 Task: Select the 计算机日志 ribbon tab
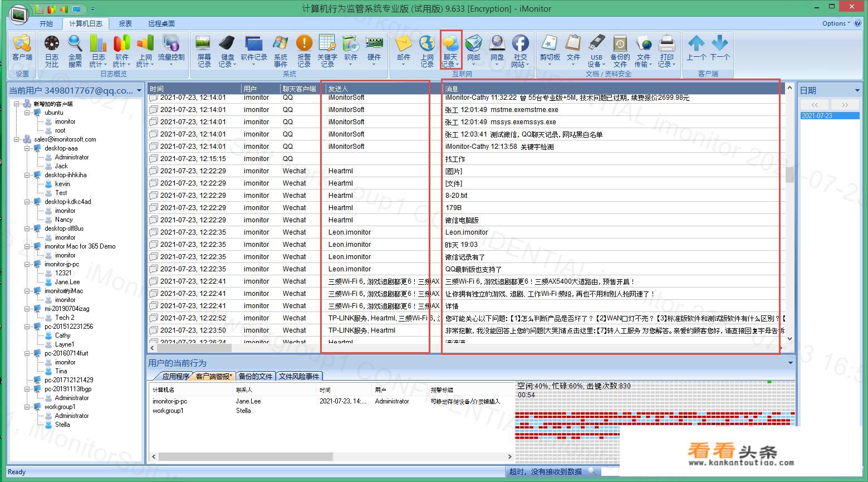(x=86, y=23)
